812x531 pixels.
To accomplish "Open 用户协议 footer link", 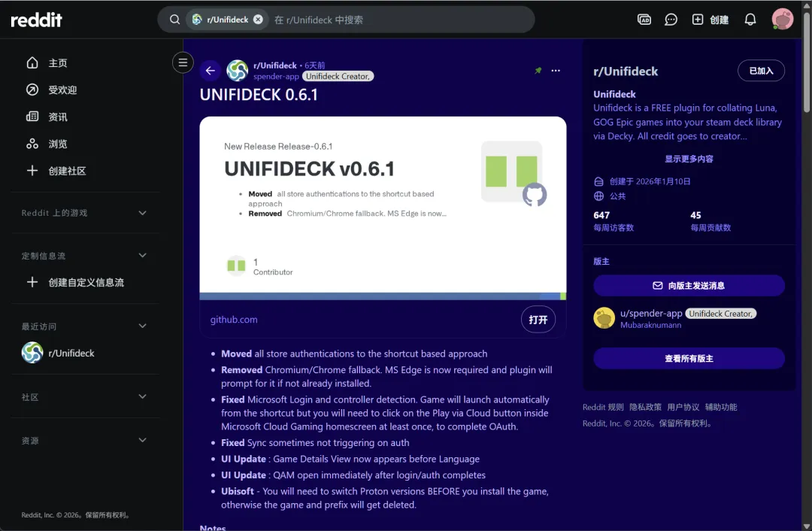I will click(x=683, y=407).
